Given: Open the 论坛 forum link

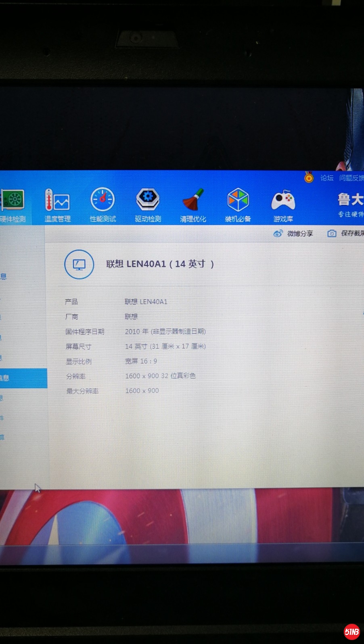Looking at the screenshot, I should (327, 178).
